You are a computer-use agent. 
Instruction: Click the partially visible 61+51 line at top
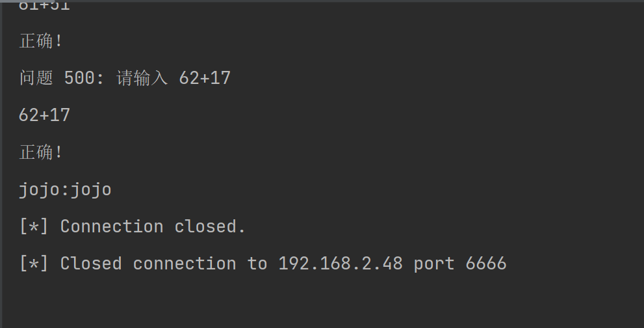pos(44,6)
